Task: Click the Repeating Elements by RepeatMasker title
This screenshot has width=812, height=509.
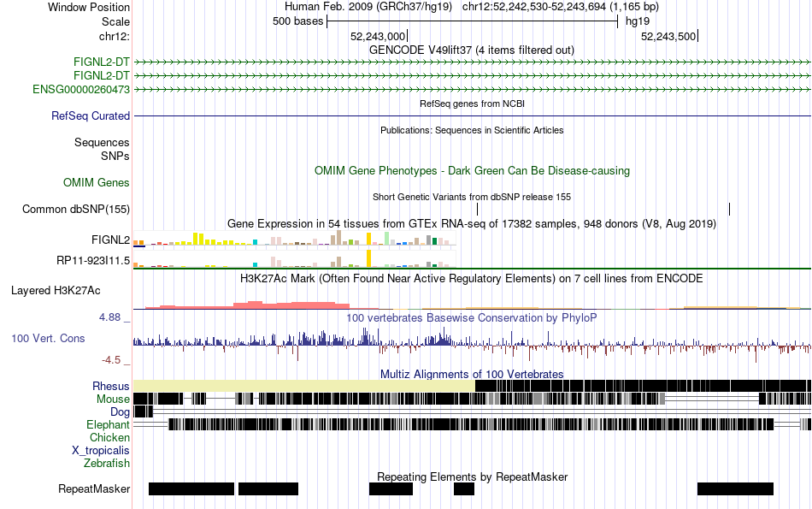Action: [x=472, y=476]
